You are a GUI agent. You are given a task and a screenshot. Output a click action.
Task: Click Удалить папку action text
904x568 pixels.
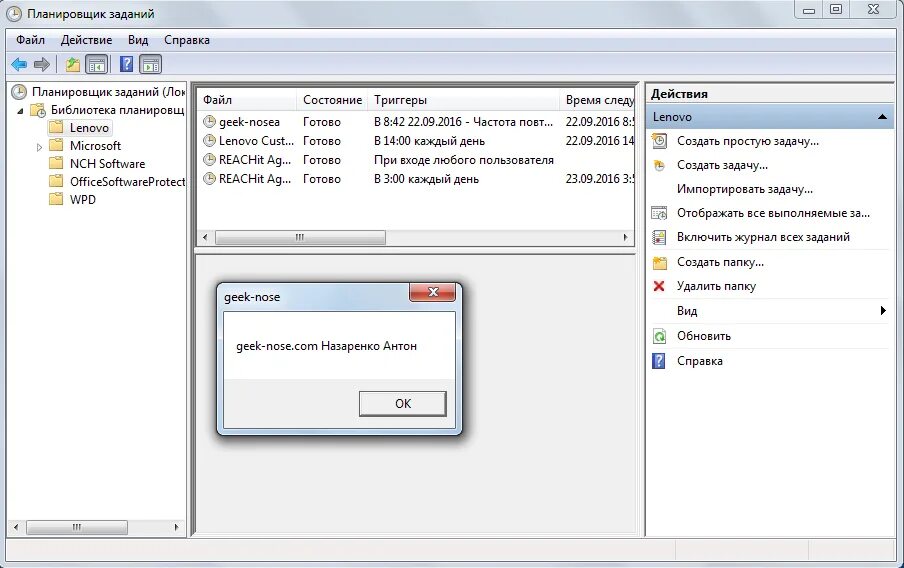(716, 286)
